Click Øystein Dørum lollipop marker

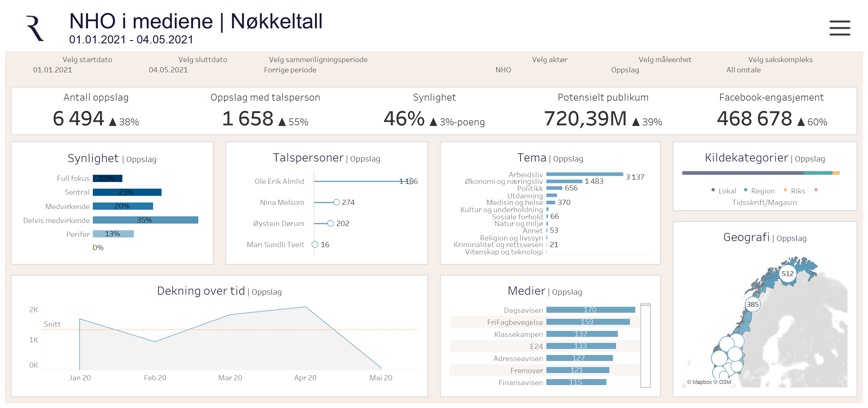point(331,223)
